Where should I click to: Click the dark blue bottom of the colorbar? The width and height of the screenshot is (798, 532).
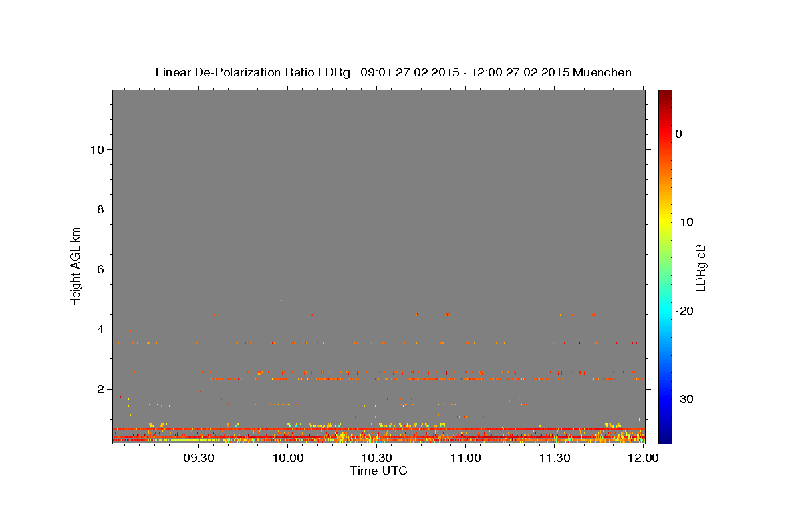(665, 436)
